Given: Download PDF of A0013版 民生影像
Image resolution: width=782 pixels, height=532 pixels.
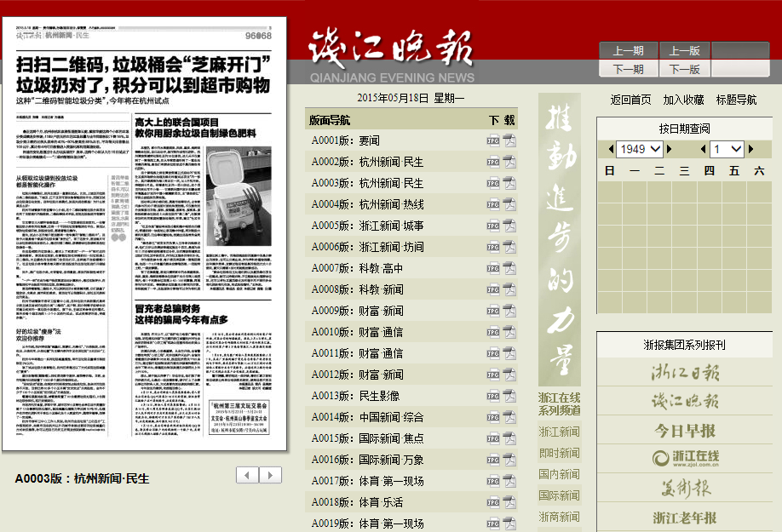Looking at the screenshot, I should point(509,396).
